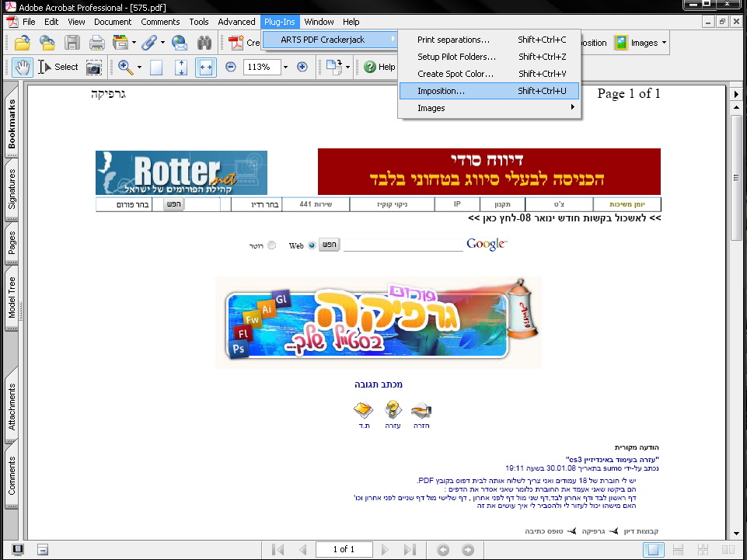
Task: Click the Search binoculars icon
Action: 204,43
